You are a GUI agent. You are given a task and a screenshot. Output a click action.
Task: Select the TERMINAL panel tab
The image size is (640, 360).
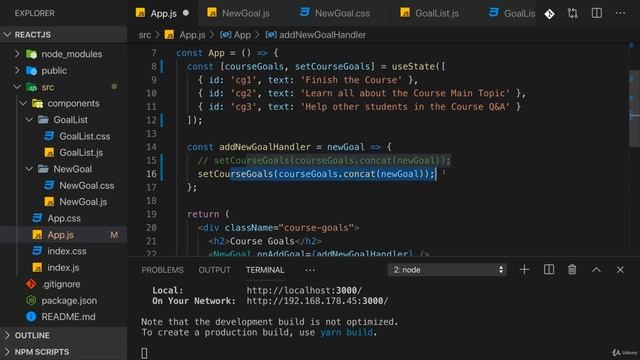265,270
